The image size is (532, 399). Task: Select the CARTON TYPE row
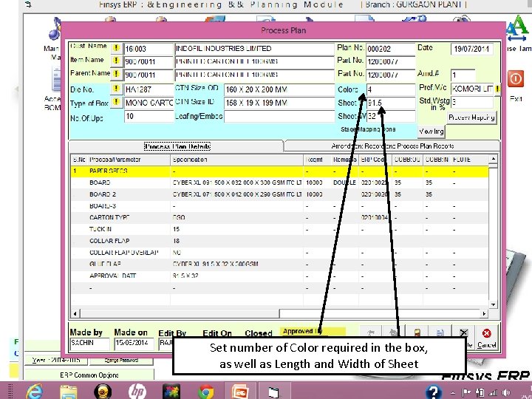coord(279,217)
